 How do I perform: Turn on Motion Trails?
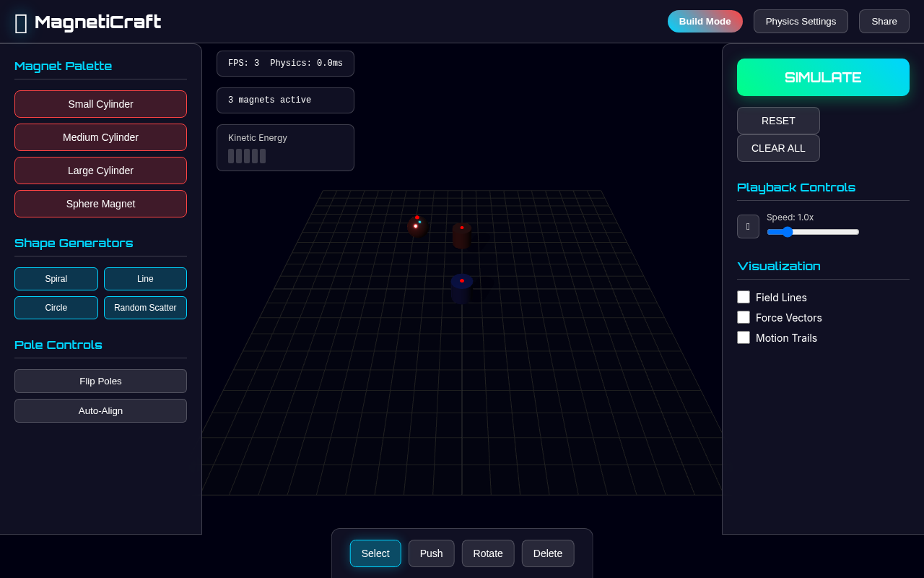click(744, 337)
